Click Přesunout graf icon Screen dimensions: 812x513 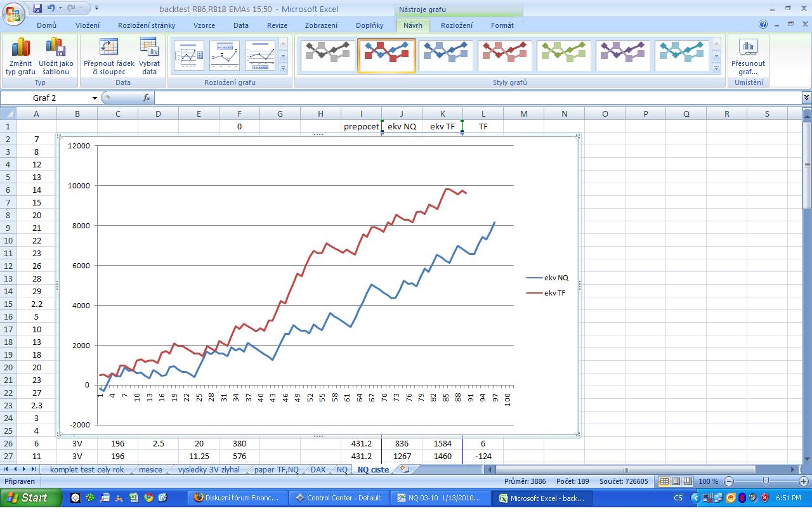point(749,56)
